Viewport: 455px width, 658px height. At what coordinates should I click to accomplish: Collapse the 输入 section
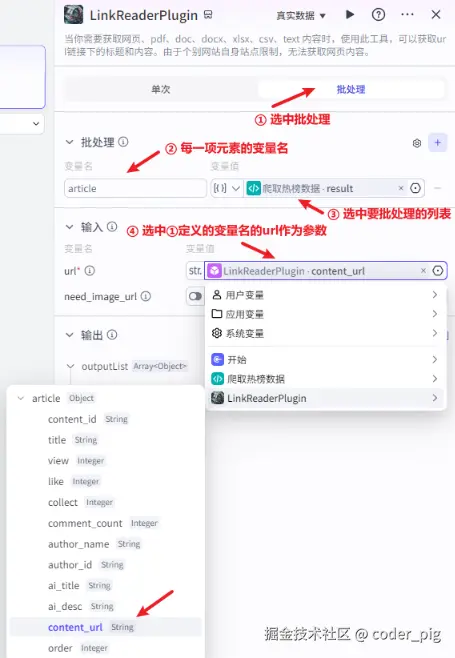[69, 227]
